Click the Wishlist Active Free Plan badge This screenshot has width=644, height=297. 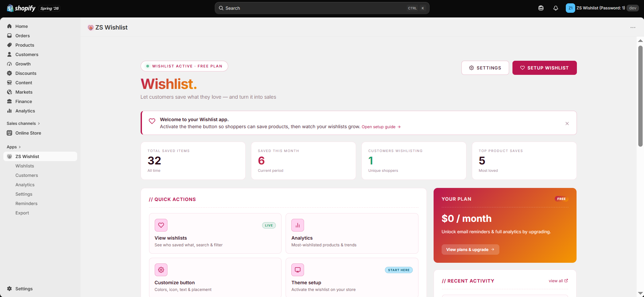click(184, 66)
